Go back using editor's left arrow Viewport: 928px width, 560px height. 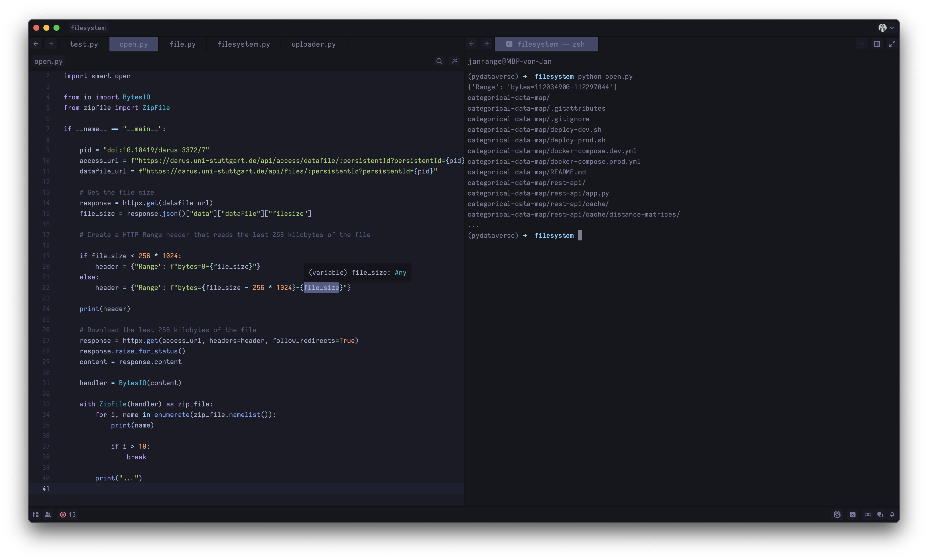36,44
